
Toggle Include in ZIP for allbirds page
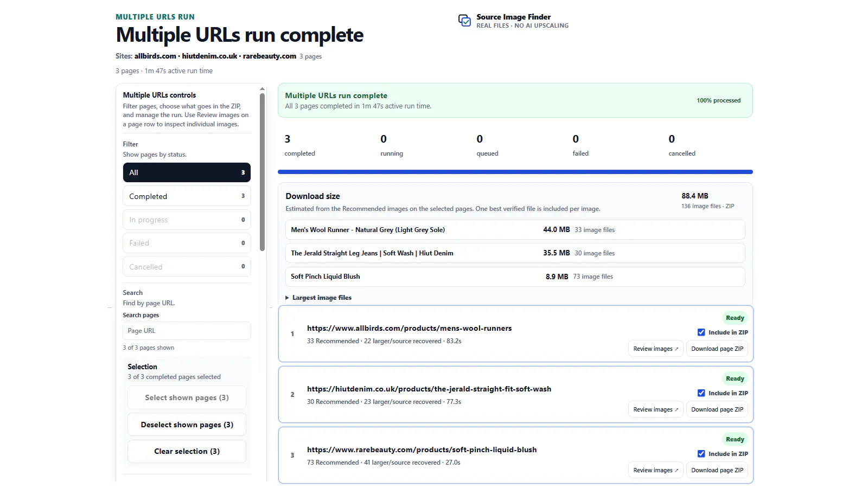701,332
